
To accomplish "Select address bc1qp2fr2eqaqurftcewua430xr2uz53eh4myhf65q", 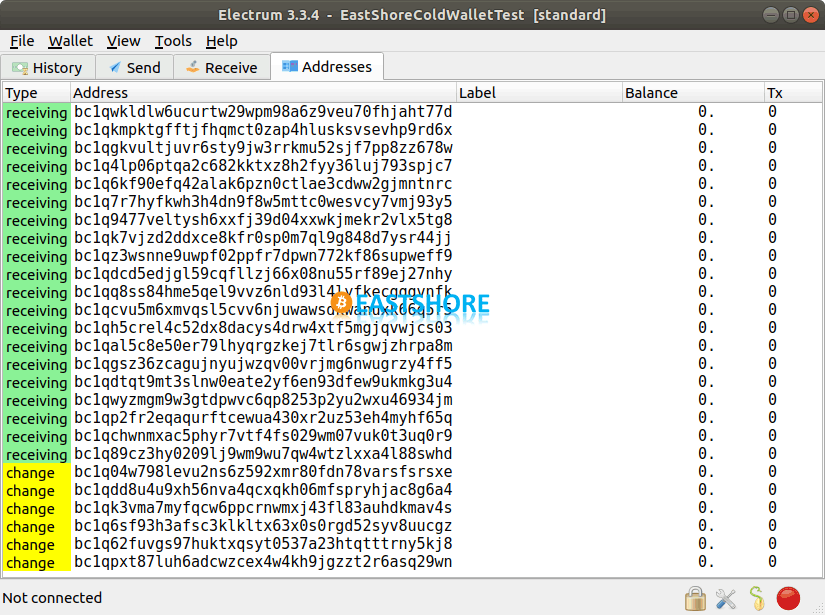I will point(263,418).
